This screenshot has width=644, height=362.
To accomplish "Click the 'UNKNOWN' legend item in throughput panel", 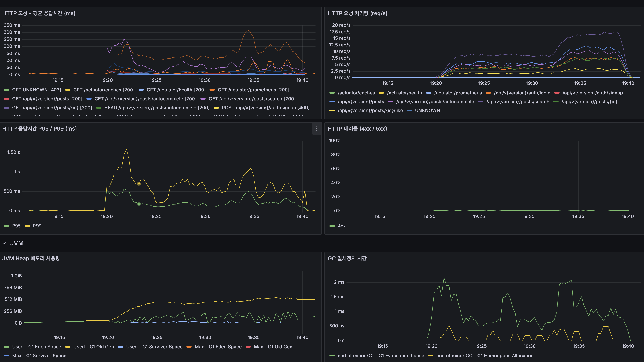I will [427, 110].
